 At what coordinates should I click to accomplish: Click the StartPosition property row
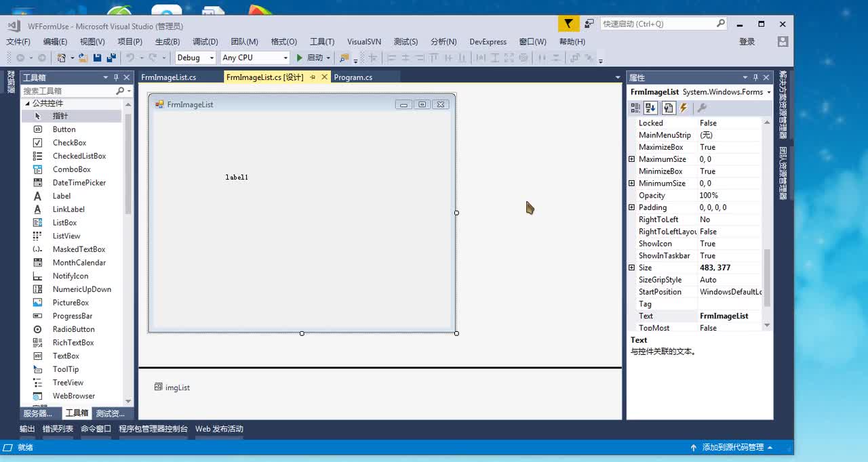[x=696, y=292]
